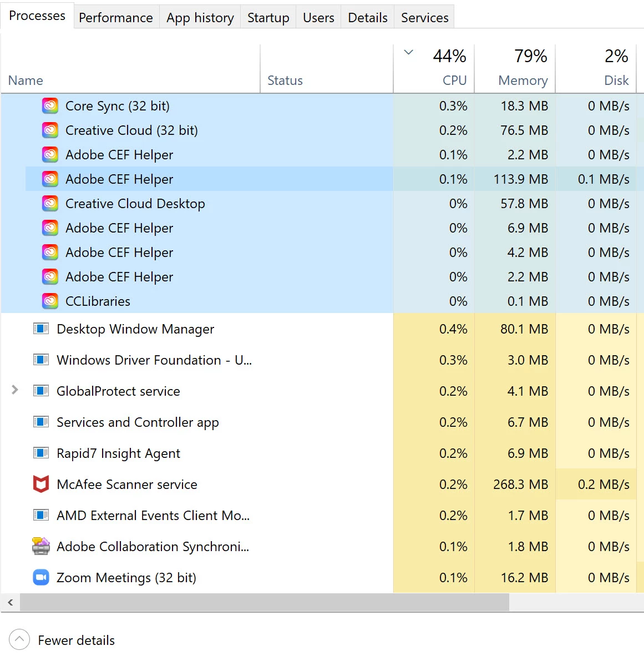The width and height of the screenshot is (644, 666).
Task: Select the Core Sync (32 bit) row
Action: tap(322, 106)
